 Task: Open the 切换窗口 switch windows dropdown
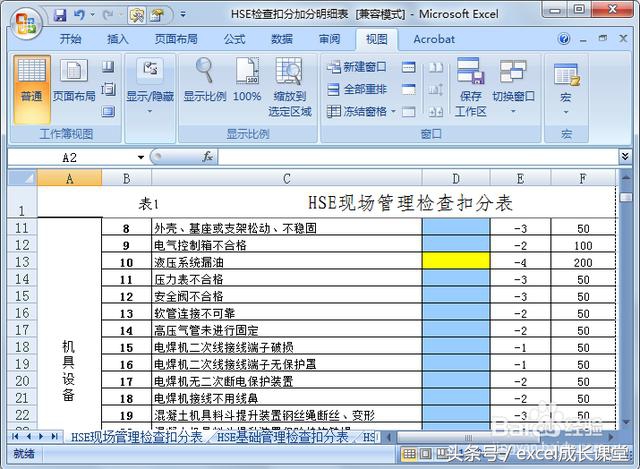click(x=513, y=86)
